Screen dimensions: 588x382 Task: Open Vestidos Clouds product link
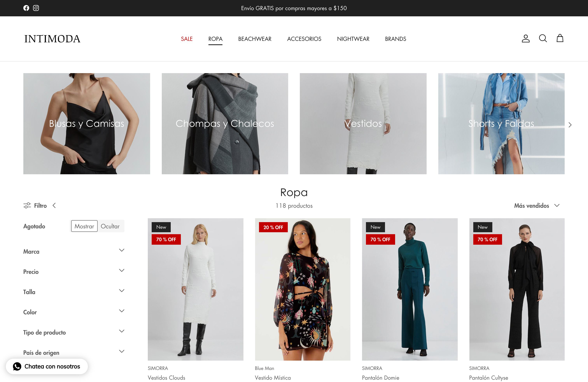tap(166, 377)
